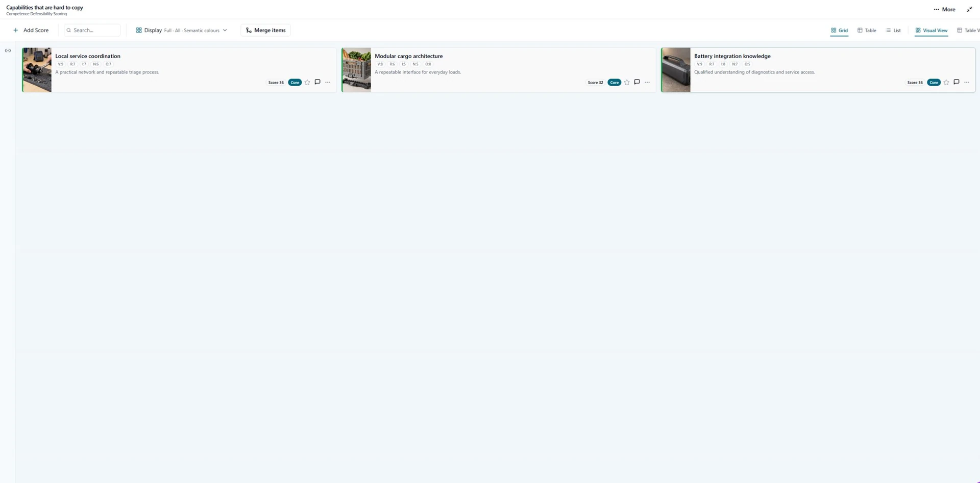Open the Modular cargo architecture thumbnail image
This screenshot has height=483, width=980.
[x=356, y=70]
